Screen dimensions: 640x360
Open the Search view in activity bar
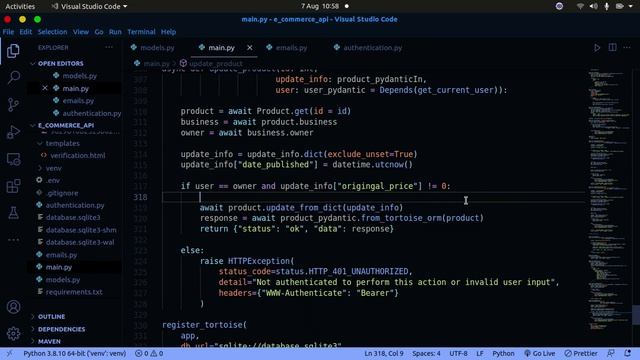13,77
